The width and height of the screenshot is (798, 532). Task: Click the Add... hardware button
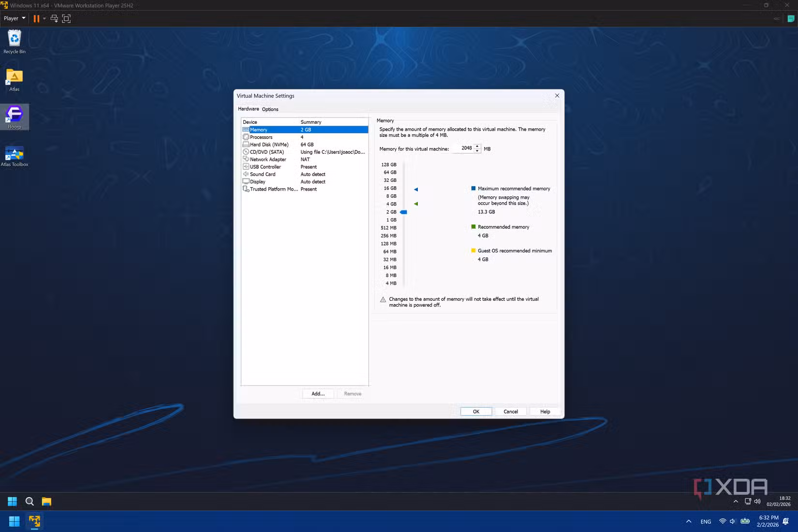point(318,394)
